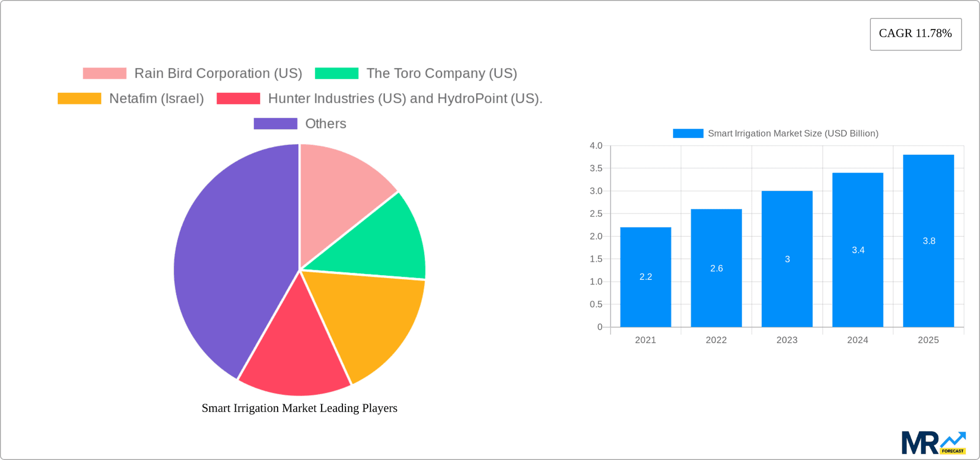Screen dimensions: 980x460
Task: Expand details on the 2025 bar
Action: point(928,240)
